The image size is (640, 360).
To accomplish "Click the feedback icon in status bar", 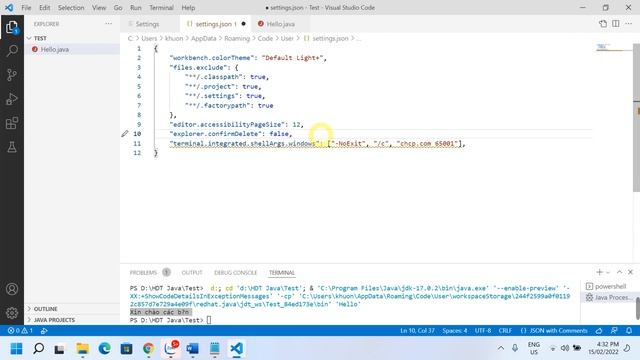I will 614,331.
